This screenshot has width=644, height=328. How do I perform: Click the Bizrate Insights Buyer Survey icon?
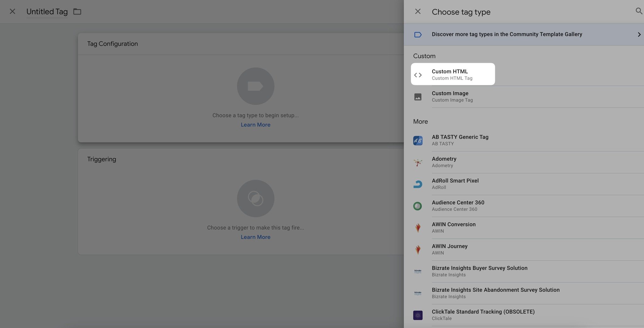pos(418,271)
